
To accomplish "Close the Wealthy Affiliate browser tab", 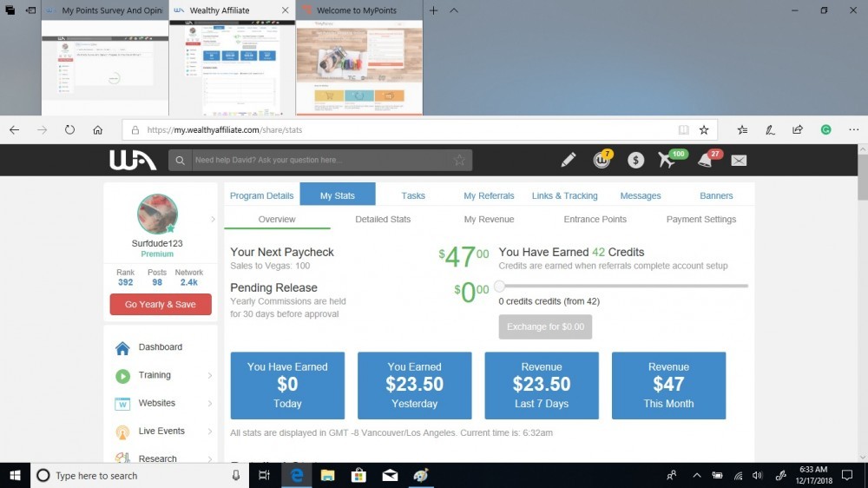I will pos(285,10).
